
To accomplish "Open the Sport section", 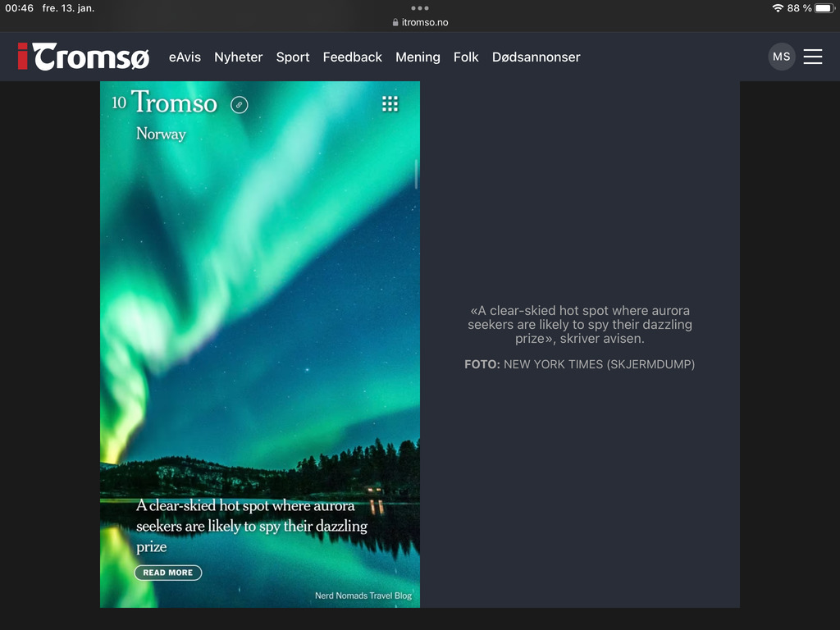I will coord(293,57).
